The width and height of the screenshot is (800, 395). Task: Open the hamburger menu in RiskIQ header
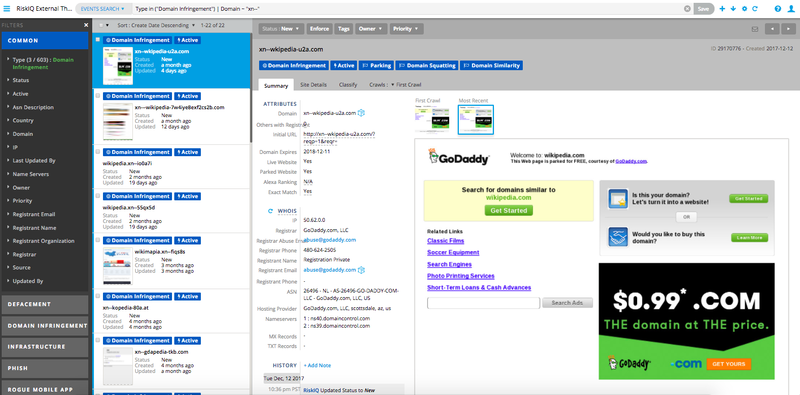click(7, 9)
